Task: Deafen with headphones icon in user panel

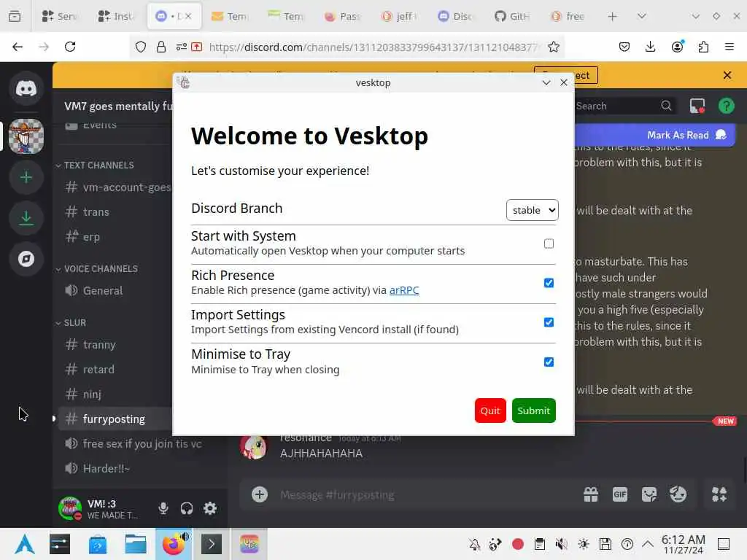Action: click(x=187, y=508)
